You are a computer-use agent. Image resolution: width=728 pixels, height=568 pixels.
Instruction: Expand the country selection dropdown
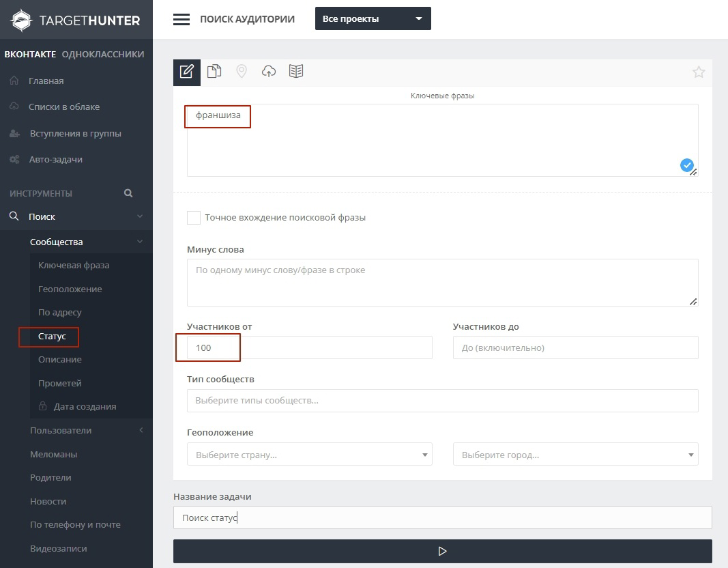pos(310,454)
